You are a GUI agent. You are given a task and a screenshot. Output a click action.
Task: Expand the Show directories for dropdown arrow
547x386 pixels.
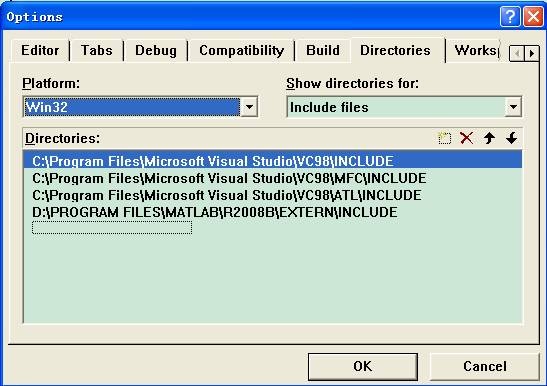(513, 107)
